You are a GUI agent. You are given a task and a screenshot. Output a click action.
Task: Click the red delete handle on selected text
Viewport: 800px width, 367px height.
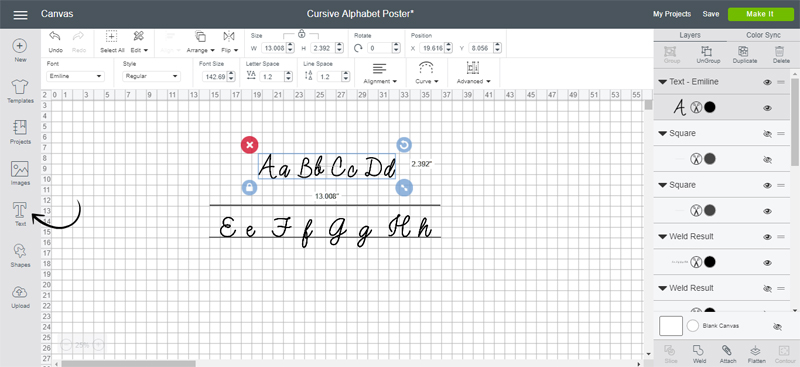[x=249, y=145]
